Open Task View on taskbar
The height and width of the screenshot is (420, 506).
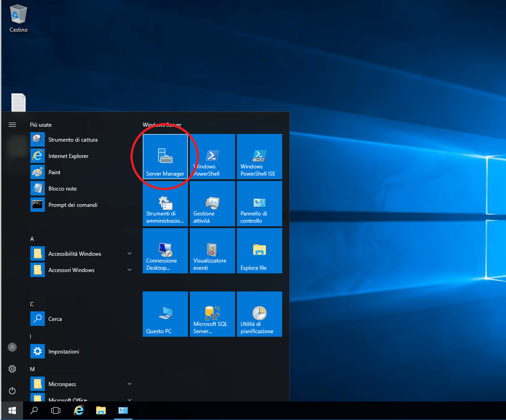coord(56,410)
